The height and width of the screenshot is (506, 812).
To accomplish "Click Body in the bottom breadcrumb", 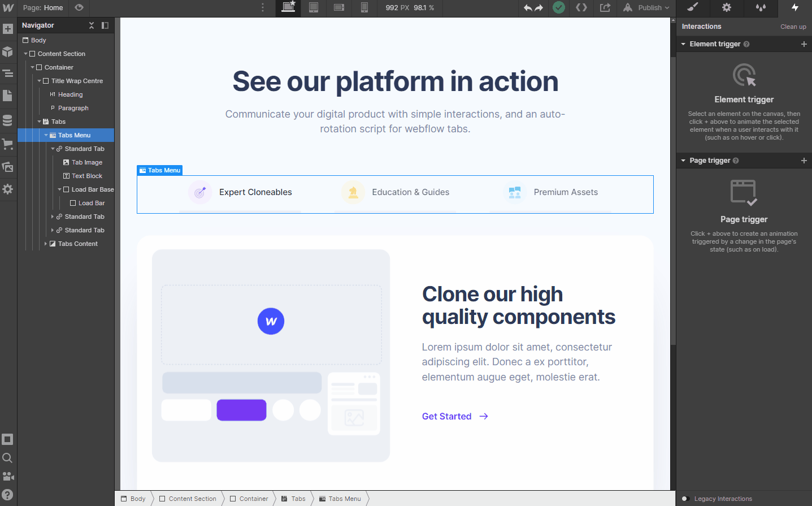I will point(133,499).
